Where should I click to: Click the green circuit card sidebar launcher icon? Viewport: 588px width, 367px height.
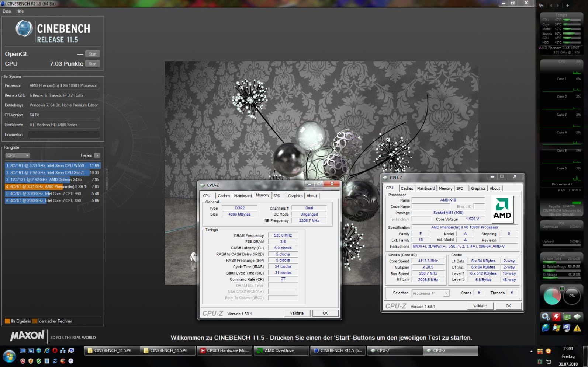click(567, 317)
